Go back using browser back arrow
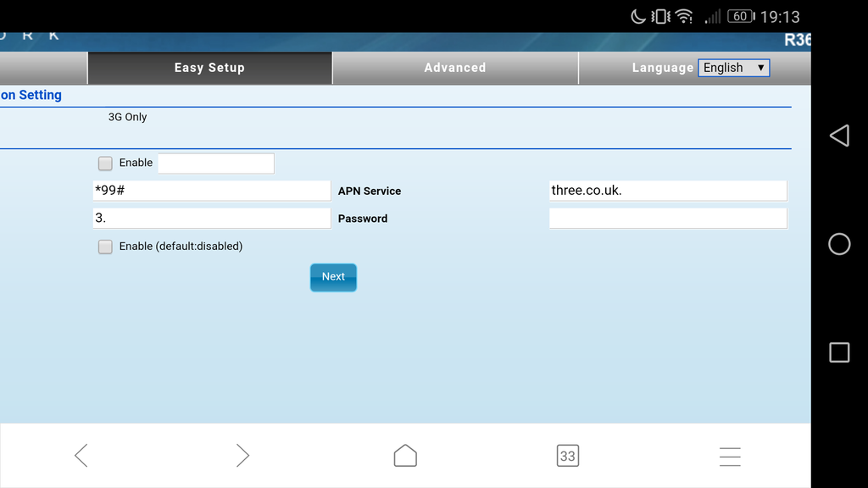Image resolution: width=868 pixels, height=488 pixels. pos(81,455)
